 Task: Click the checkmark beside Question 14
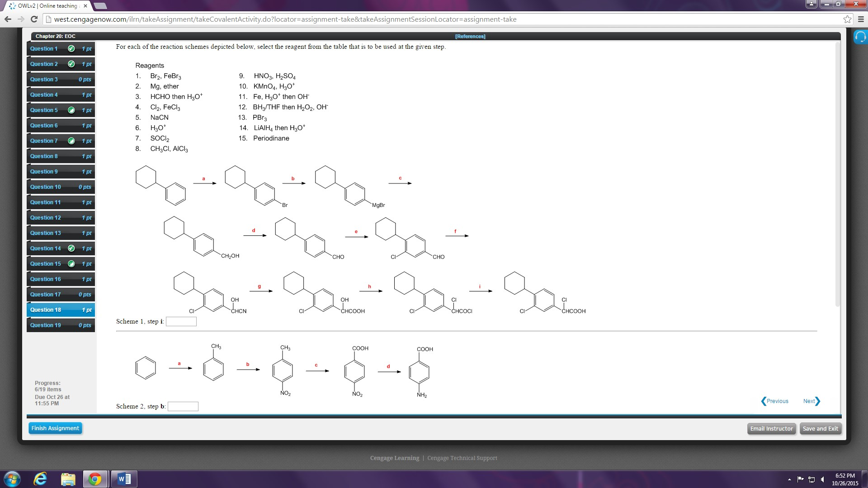[71, 248]
